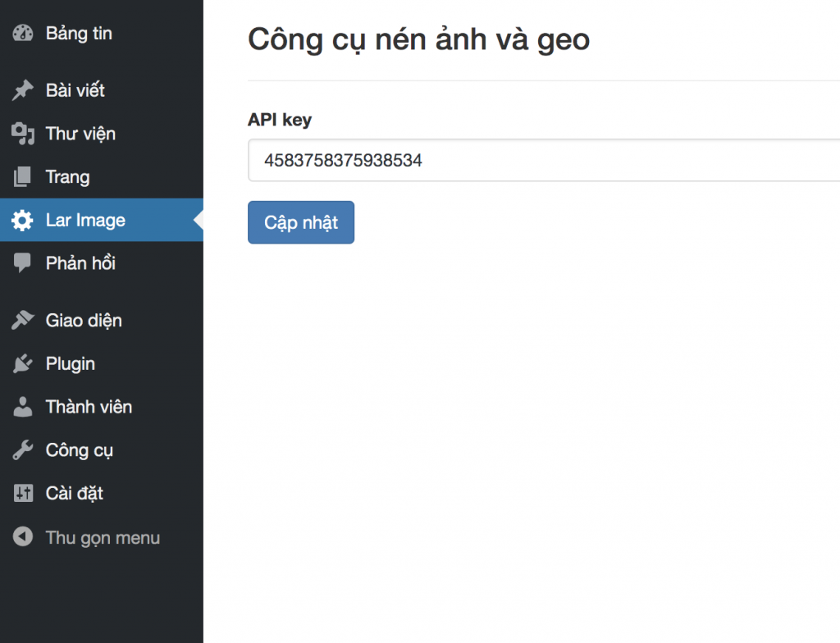Image resolution: width=840 pixels, height=643 pixels.
Task: Select the Lar Image menu label
Action: coord(85,221)
